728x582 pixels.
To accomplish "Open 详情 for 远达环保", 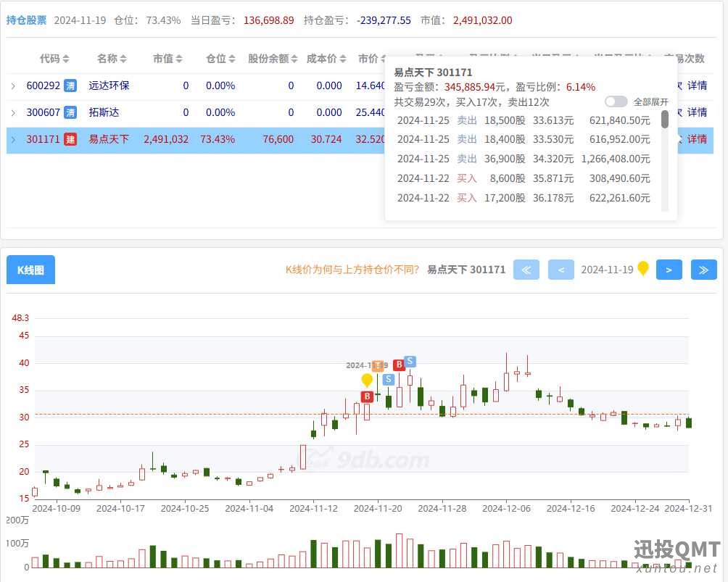I will coord(697,86).
